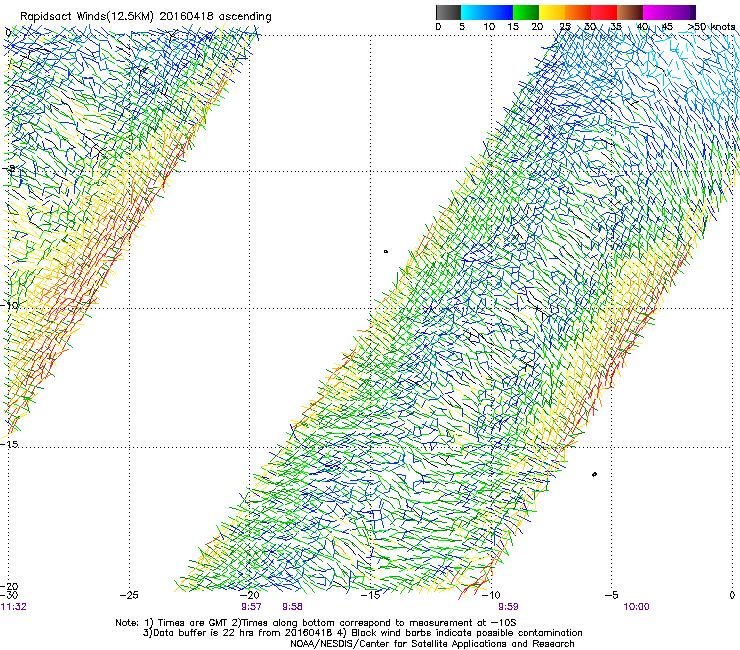Click the purple '9:59' time label

tap(508, 607)
